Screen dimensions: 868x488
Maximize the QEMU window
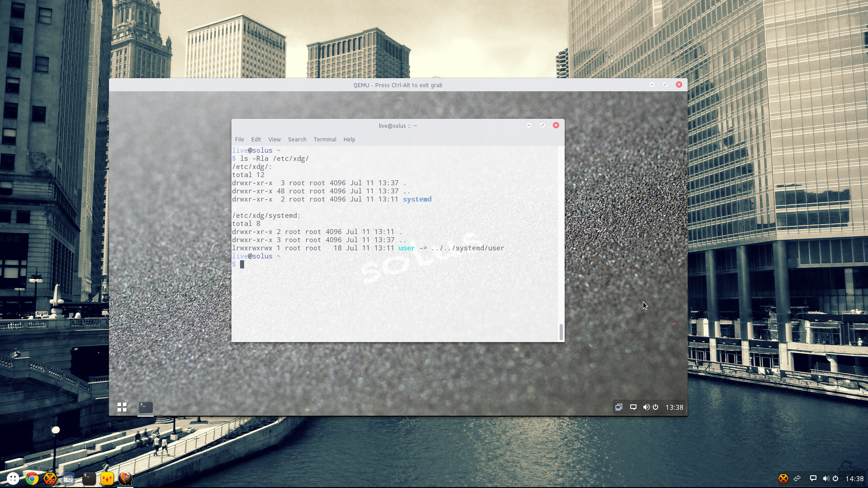[x=665, y=84]
